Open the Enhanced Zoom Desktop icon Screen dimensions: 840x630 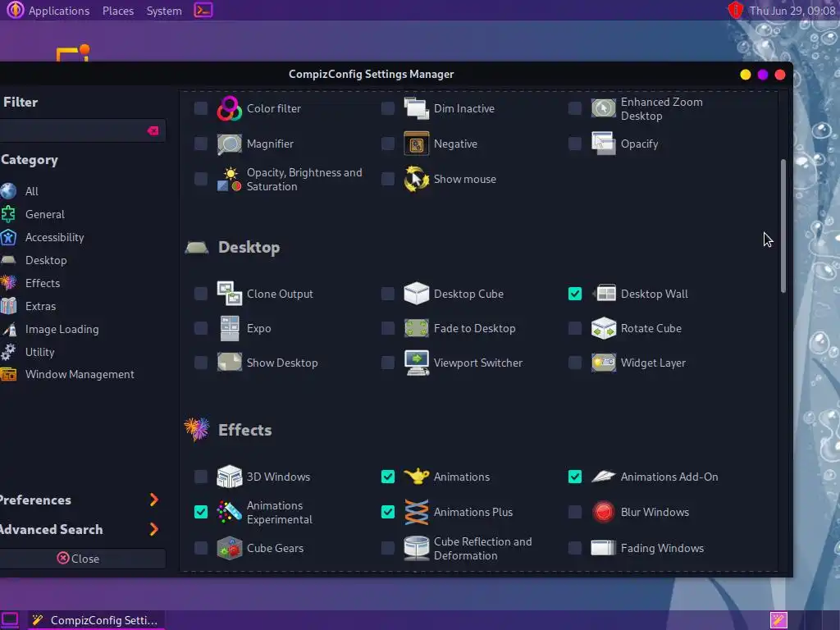(x=603, y=109)
